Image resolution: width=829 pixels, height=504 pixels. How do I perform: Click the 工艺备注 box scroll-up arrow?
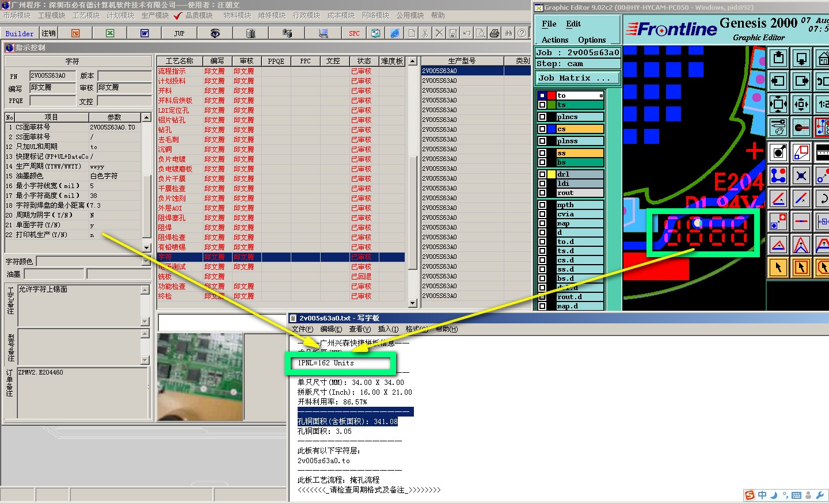click(145, 289)
